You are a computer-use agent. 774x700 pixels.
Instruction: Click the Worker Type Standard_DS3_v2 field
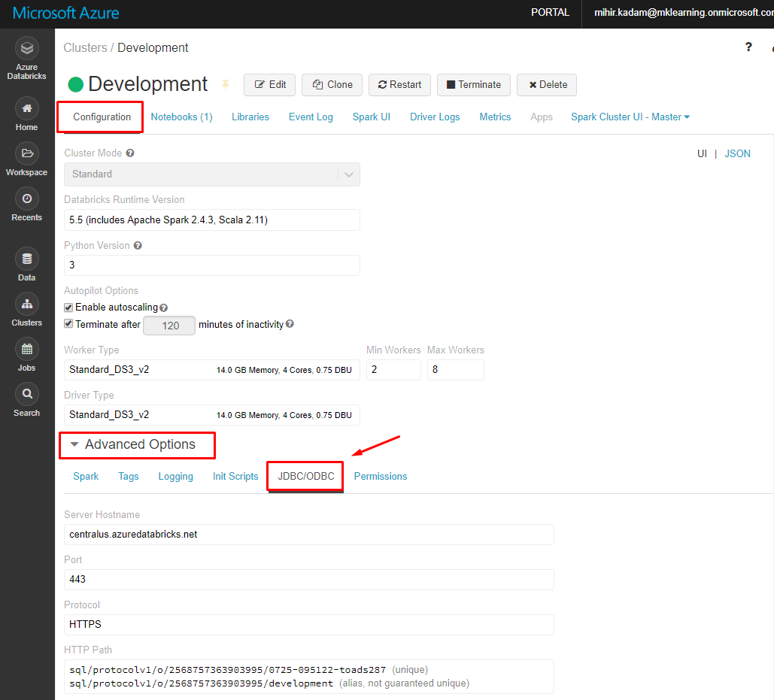click(212, 370)
